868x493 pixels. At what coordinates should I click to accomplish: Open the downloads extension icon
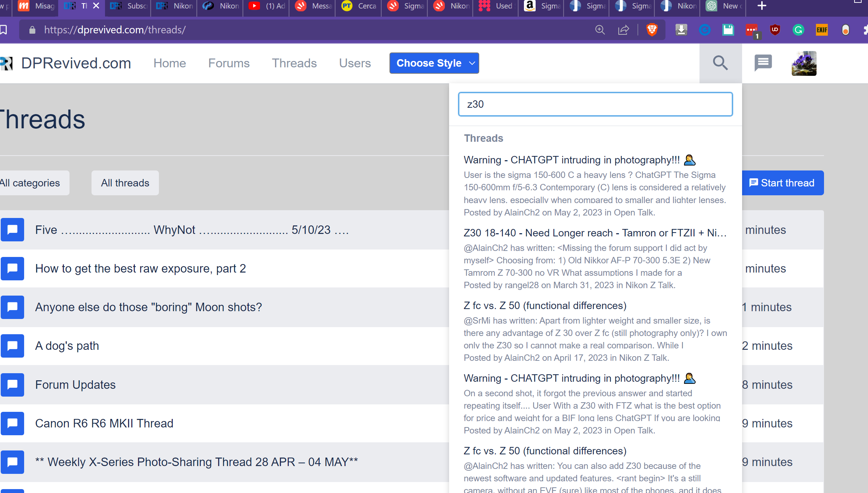pos(681,30)
